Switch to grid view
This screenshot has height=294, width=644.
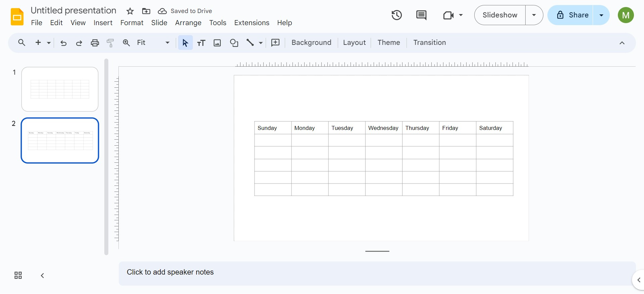point(18,275)
